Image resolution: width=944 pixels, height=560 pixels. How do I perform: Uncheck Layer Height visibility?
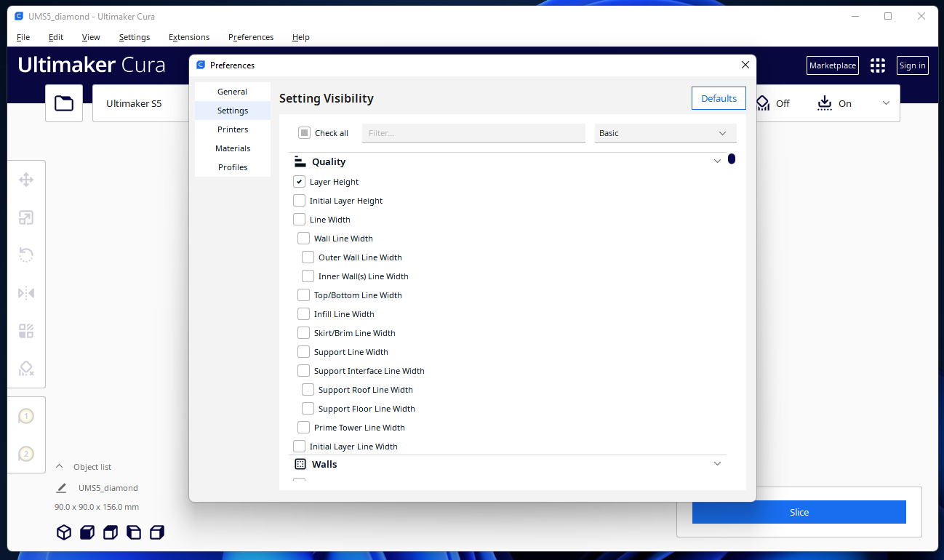tap(299, 182)
